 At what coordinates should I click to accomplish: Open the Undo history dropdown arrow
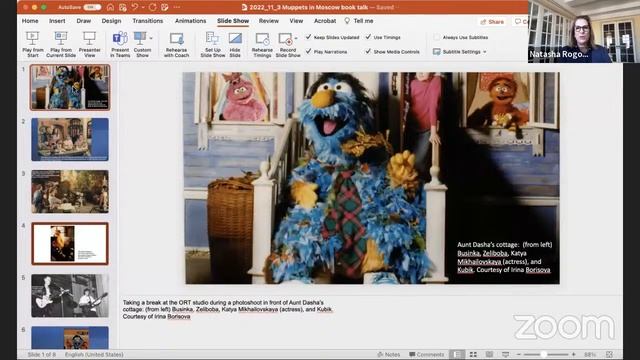(x=143, y=7)
